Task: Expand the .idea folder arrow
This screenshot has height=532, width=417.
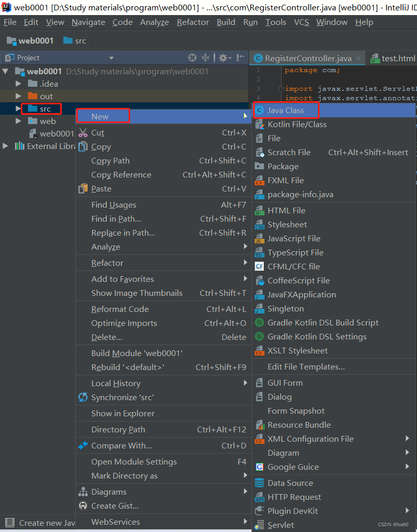Action: pyautogui.click(x=18, y=84)
